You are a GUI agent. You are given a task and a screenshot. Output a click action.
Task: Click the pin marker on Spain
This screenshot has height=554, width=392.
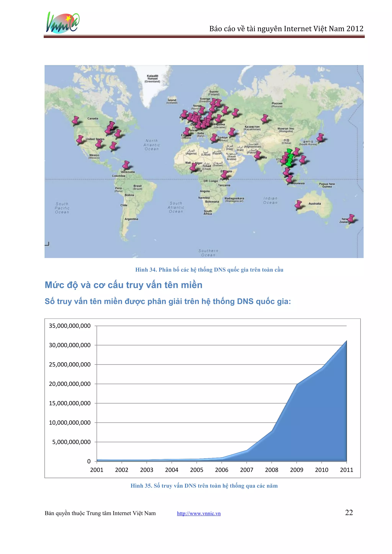(x=187, y=132)
